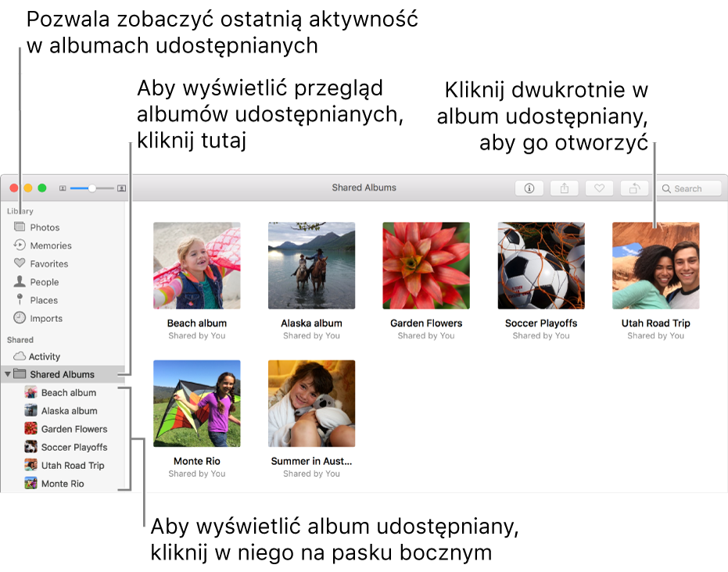This screenshot has width=728, height=572.
Task: Click the Favorite heart toolbar button
Action: (x=600, y=188)
